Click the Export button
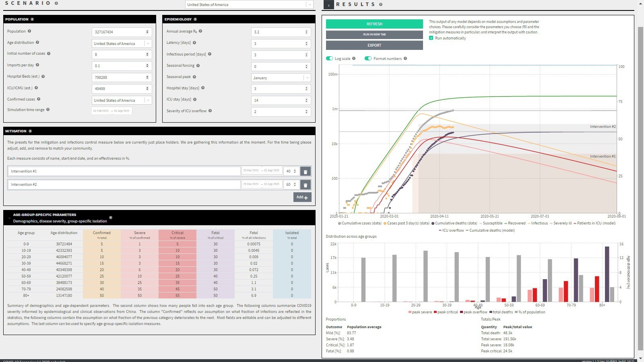 [x=374, y=45]
